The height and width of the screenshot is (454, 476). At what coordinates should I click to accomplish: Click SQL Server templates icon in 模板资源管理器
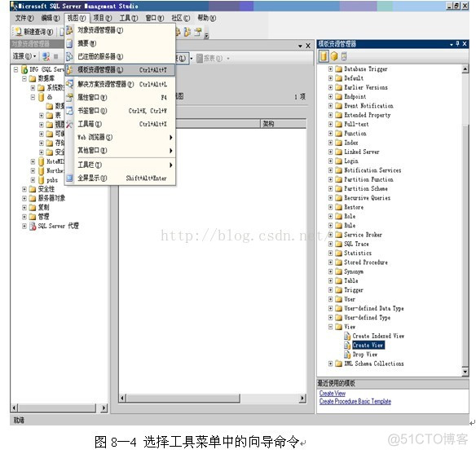coord(324,56)
